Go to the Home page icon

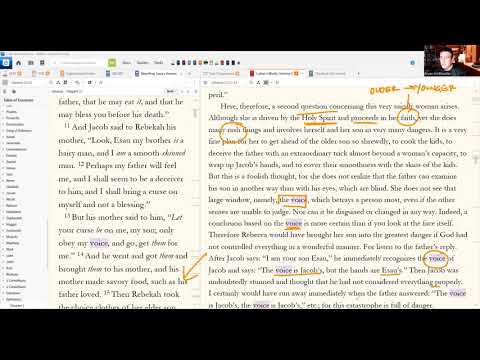pyautogui.click(x=19, y=63)
